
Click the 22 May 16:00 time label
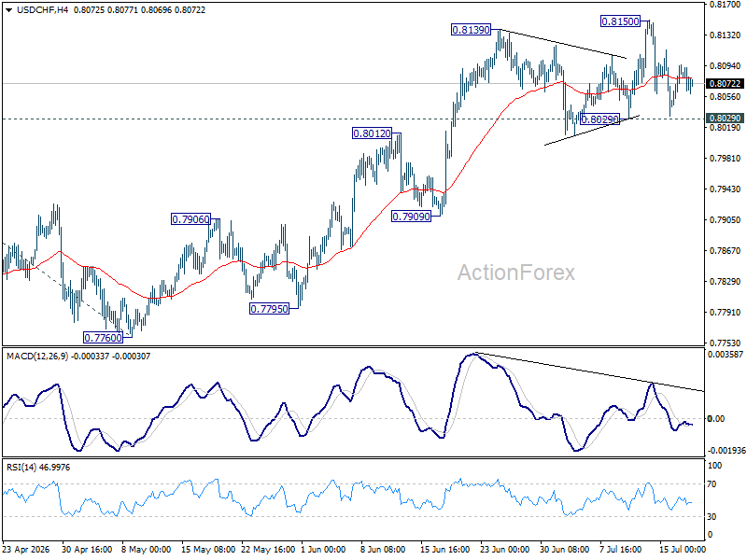(x=268, y=550)
